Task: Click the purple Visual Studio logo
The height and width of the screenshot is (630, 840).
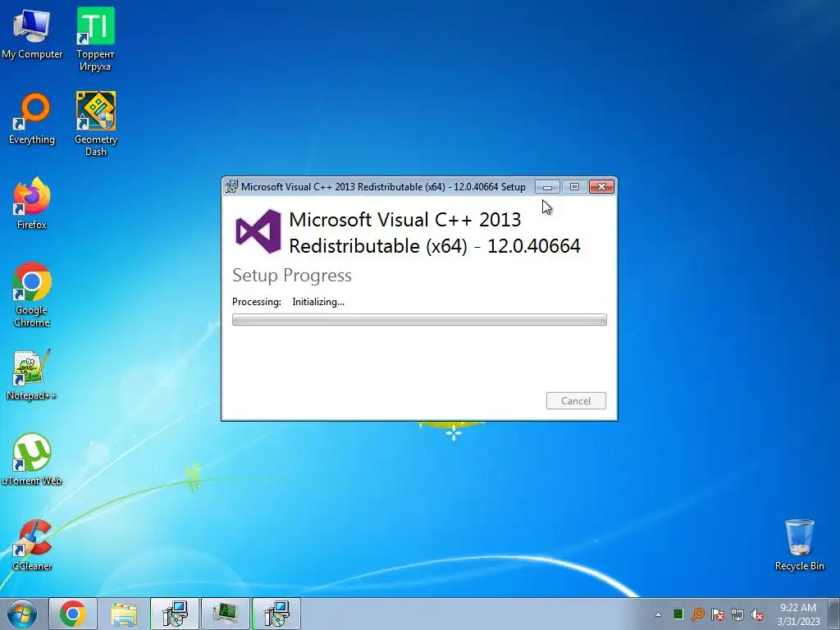Action: click(x=258, y=231)
